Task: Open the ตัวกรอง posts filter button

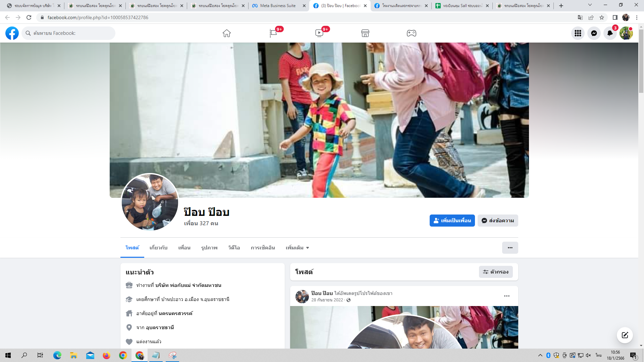Action: point(496,272)
